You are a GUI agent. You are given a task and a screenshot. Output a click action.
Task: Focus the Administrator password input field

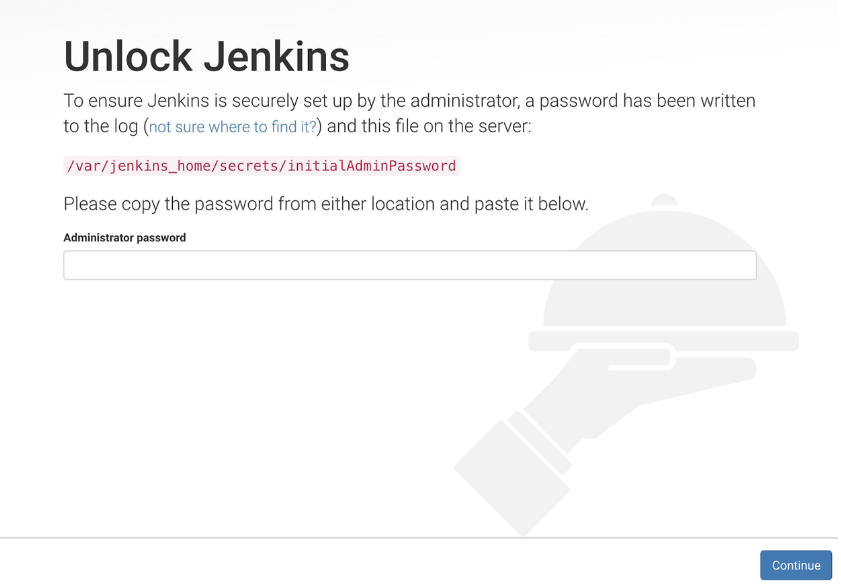[x=410, y=265]
